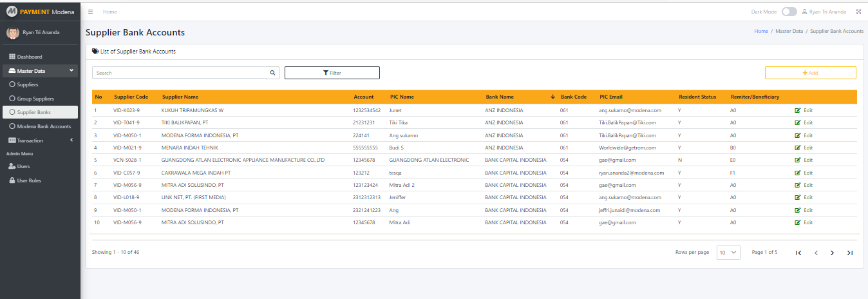Open Modena Bank Accounts in sidebar
The height and width of the screenshot is (299, 868).
(44, 126)
